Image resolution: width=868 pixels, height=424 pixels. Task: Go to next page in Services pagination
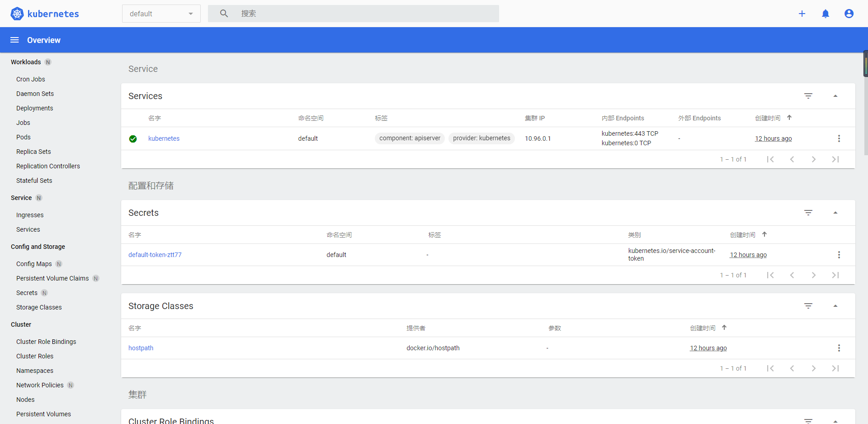pyautogui.click(x=814, y=159)
